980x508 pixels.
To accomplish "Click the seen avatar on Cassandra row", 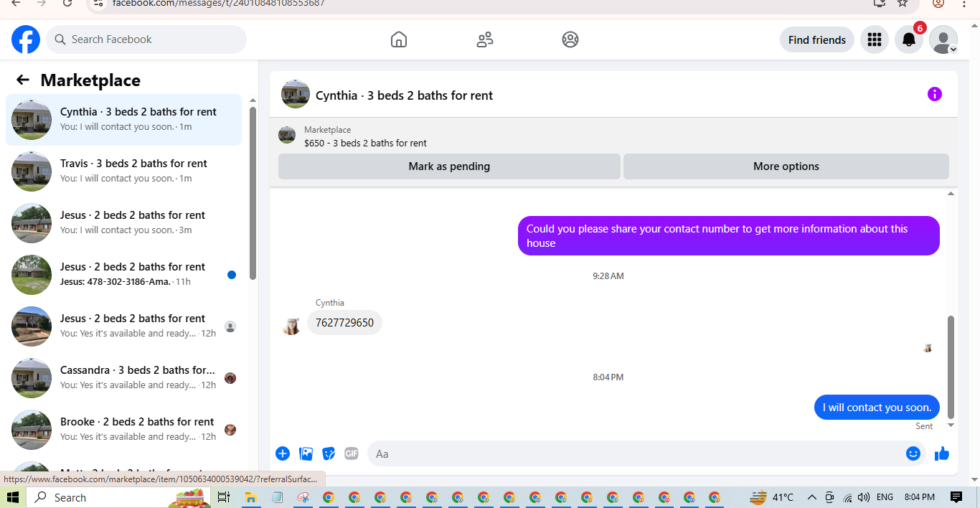I will 230,378.
